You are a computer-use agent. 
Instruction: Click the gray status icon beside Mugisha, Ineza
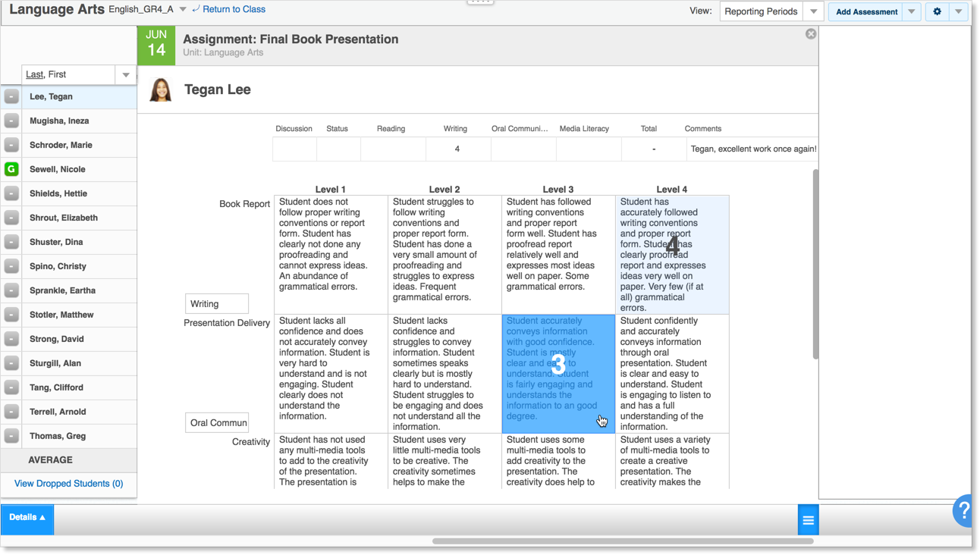pos(11,121)
